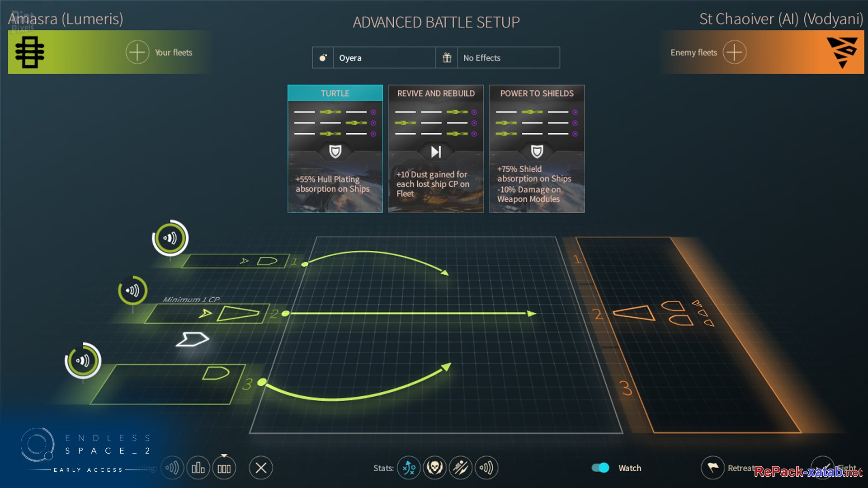Select the Power to Shields tactic card

(x=537, y=149)
